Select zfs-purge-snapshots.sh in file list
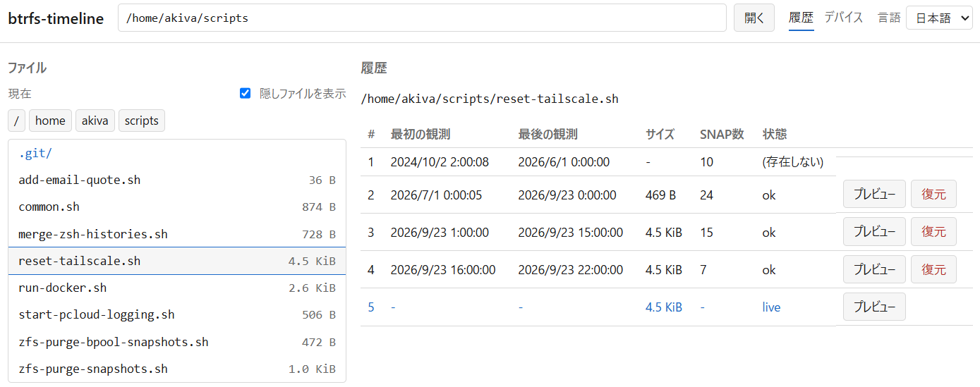Viewport: 980px width, 387px height. coord(177,369)
